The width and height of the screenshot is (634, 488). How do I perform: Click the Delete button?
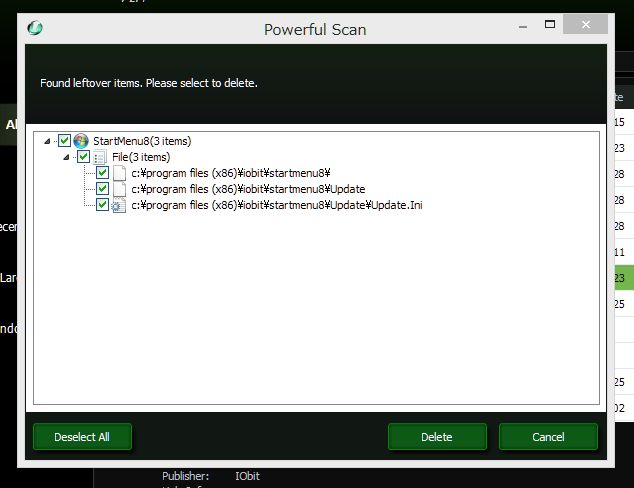tap(437, 437)
